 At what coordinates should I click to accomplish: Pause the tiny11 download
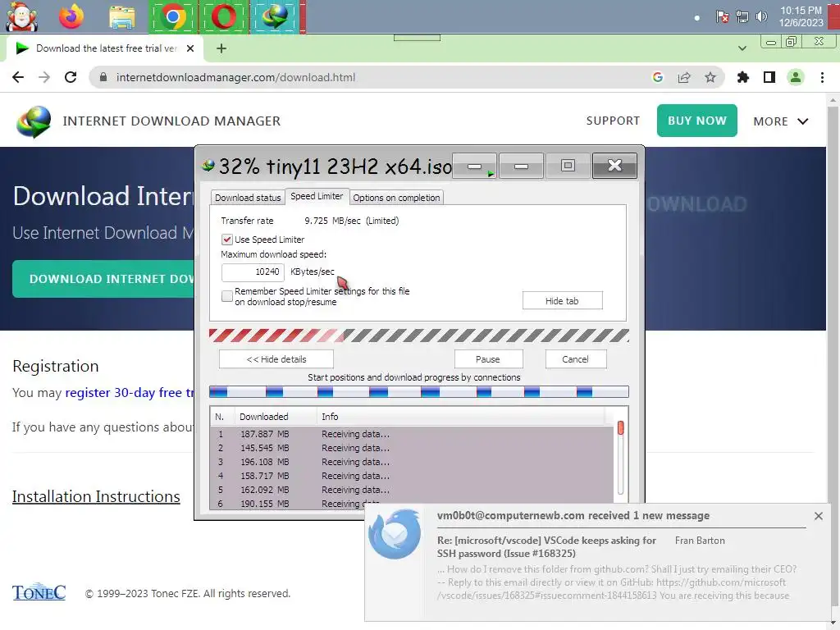pos(488,359)
